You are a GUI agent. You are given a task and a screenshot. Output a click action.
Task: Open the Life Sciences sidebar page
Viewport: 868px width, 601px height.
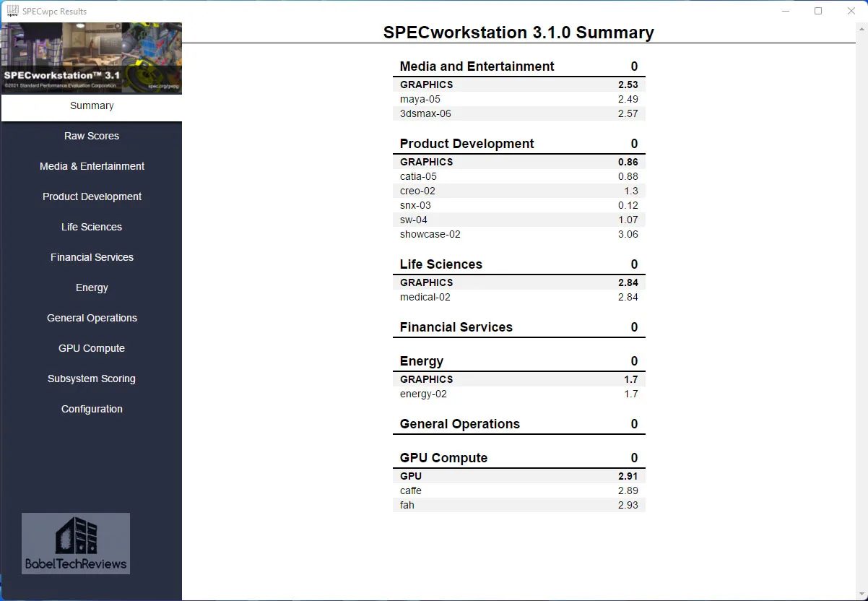(x=92, y=227)
